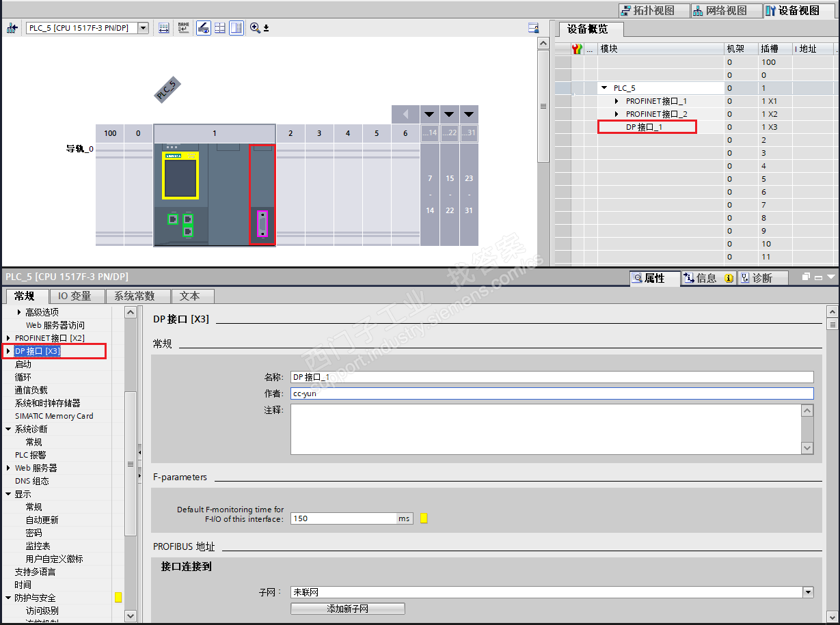Click the go-to-network-view icon beside device selector
This screenshot has width=840, height=625.
(12, 28)
